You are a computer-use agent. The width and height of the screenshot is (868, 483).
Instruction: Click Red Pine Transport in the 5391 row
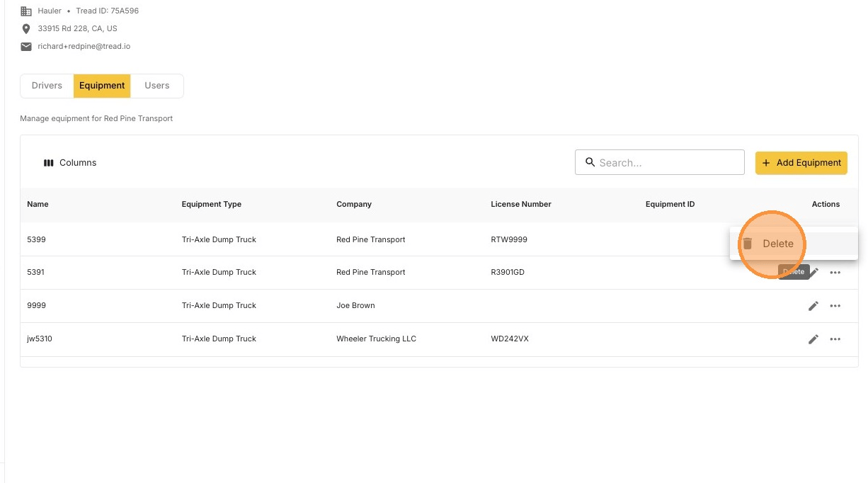coord(371,272)
